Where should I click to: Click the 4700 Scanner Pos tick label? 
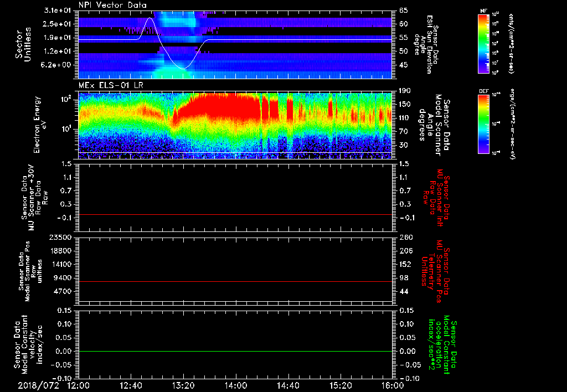(62, 291)
